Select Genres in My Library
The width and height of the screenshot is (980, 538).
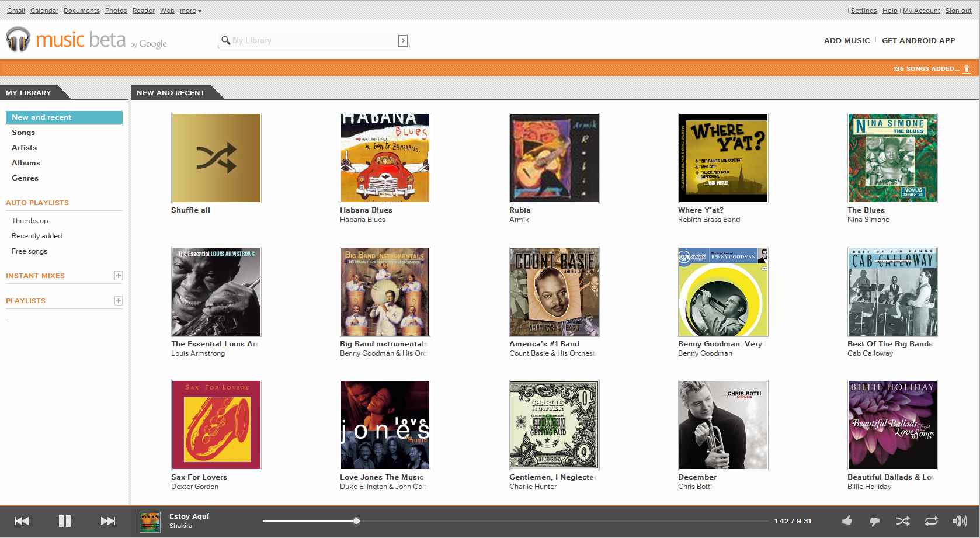point(25,178)
